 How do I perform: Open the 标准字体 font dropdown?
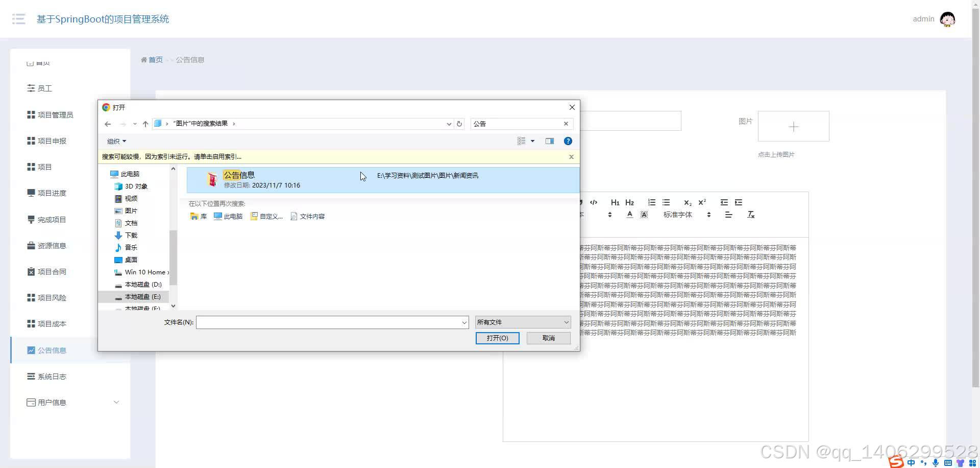coord(687,215)
